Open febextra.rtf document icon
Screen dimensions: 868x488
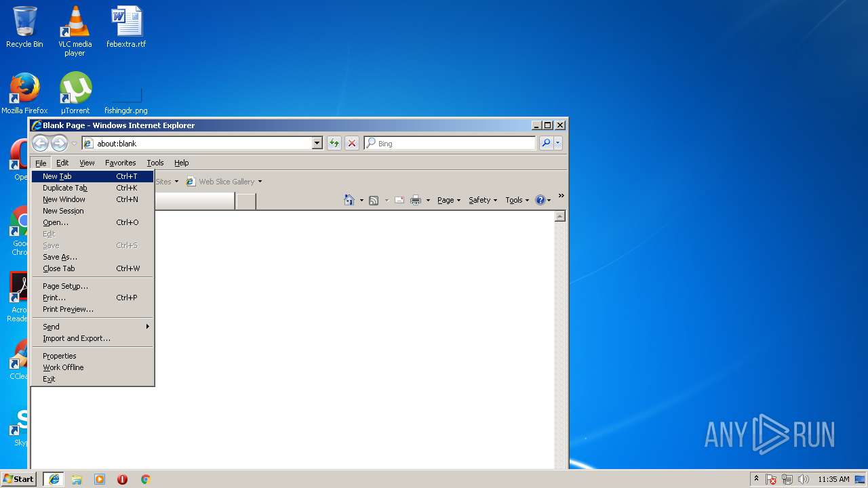(x=126, y=27)
